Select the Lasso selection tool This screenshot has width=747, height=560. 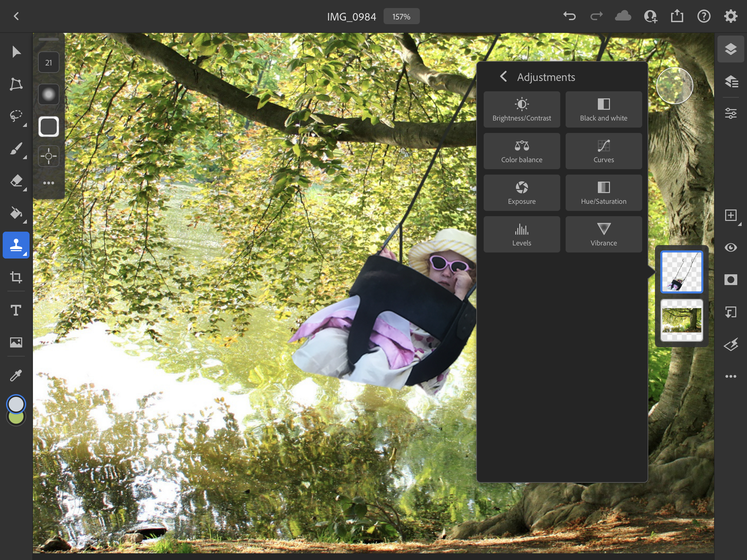click(16, 116)
